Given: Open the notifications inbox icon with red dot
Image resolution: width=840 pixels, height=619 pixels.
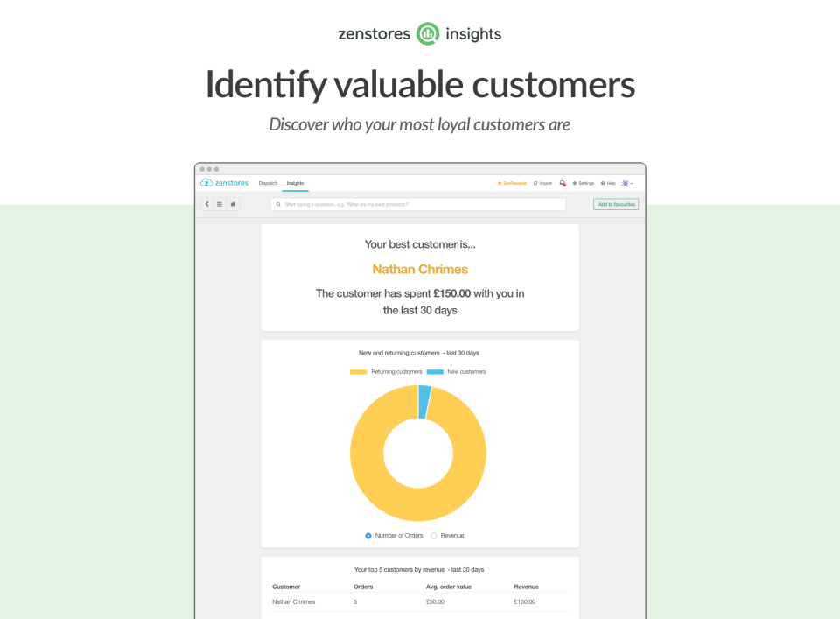Looking at the screenshot, I should click(563, 183).
